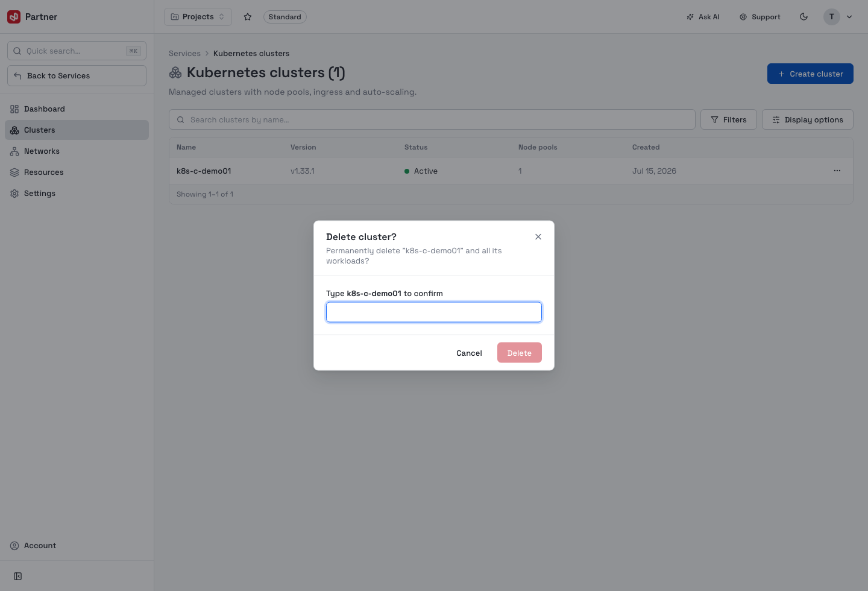Click the Quick search magnifier icon
Viewport: 868px width, 591px height.
(17, 51)
